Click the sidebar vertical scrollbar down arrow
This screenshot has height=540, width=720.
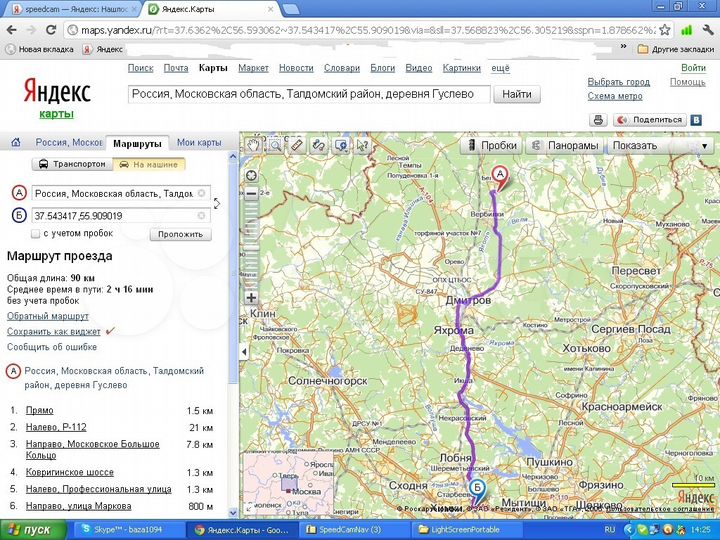pos(233,512)
